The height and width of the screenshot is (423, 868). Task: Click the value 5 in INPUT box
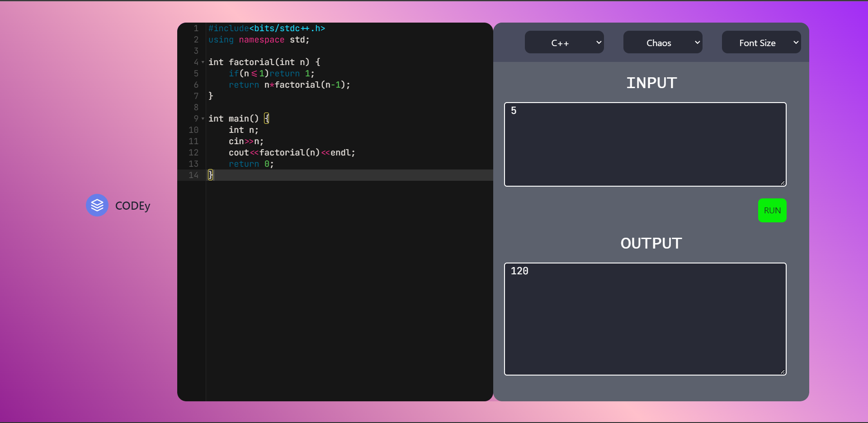tap(514, 111)
